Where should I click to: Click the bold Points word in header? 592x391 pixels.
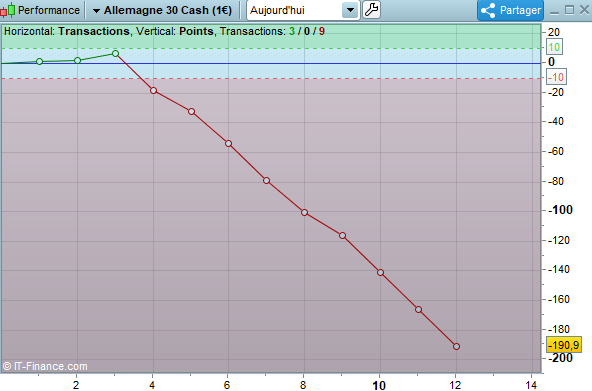[x=196, y=31]
